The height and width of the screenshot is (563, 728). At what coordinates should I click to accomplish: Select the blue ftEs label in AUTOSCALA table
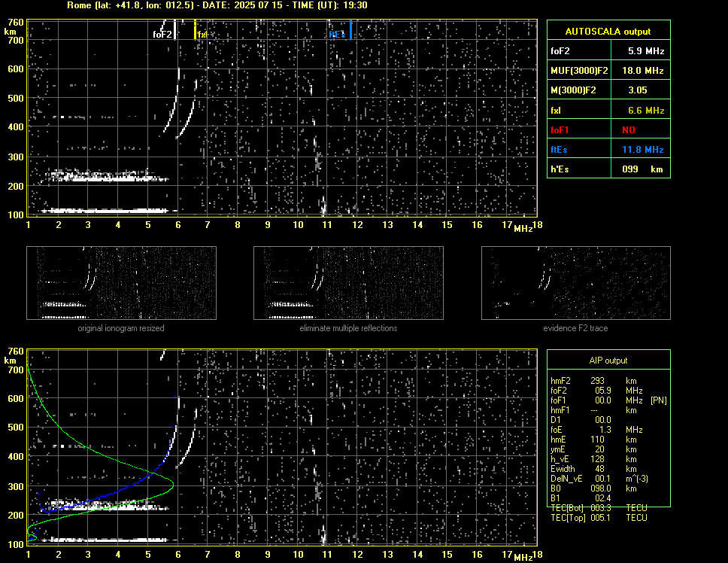pos(559,150)
